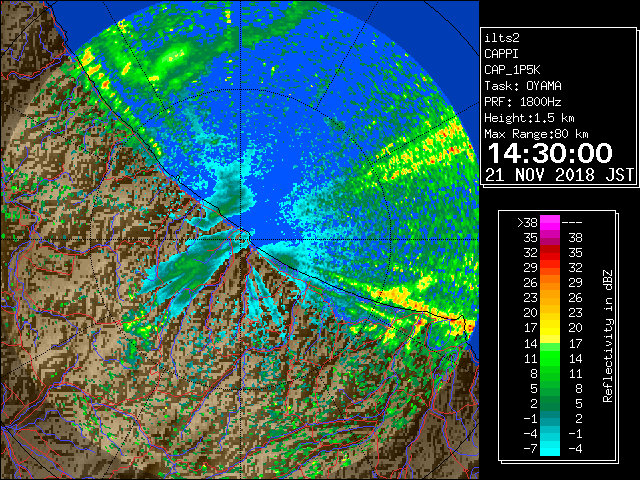
Task: Click the 'Max Range:80 km' text
Action: tap(536, 134)
